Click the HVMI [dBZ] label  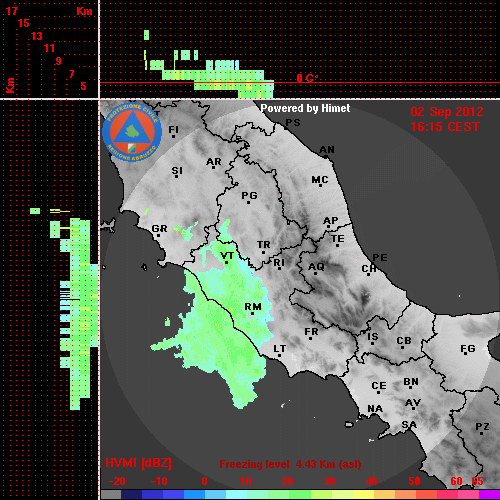tap(138, 463)
